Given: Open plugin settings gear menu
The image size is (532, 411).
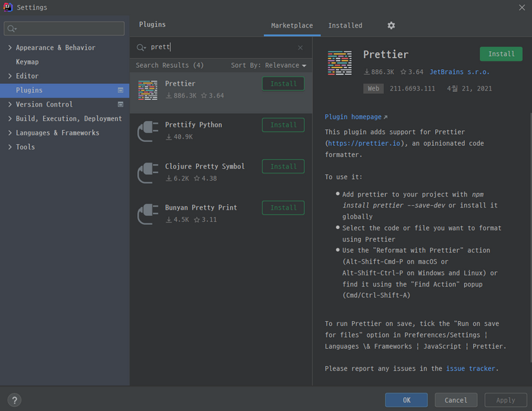Looking at the screenshot, I should click(391, 26).
